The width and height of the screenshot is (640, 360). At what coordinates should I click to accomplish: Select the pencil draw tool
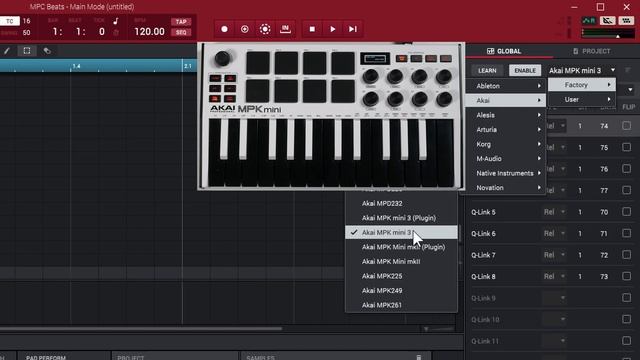pos(7,51)
